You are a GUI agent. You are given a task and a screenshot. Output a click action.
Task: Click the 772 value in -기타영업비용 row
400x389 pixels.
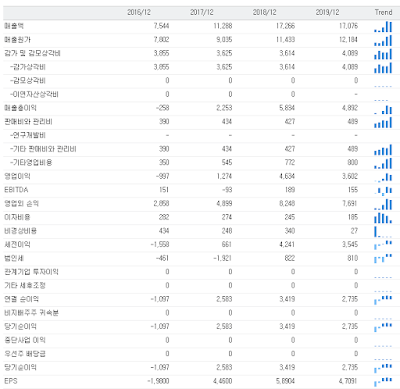(290, 163)
